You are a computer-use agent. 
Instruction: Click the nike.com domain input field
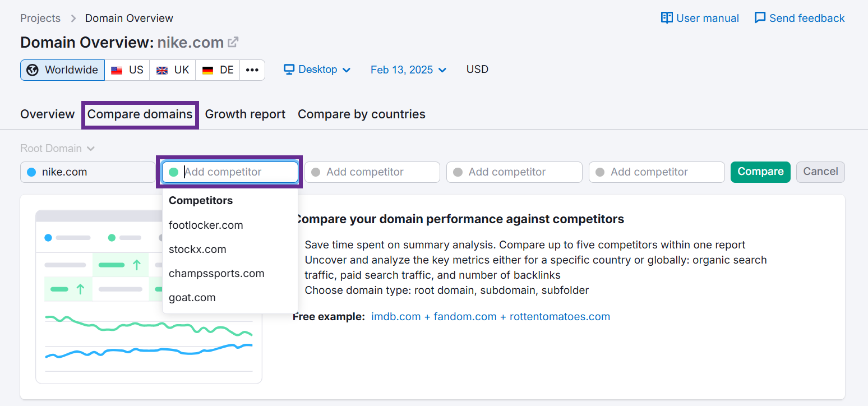(x=87, y=172)
